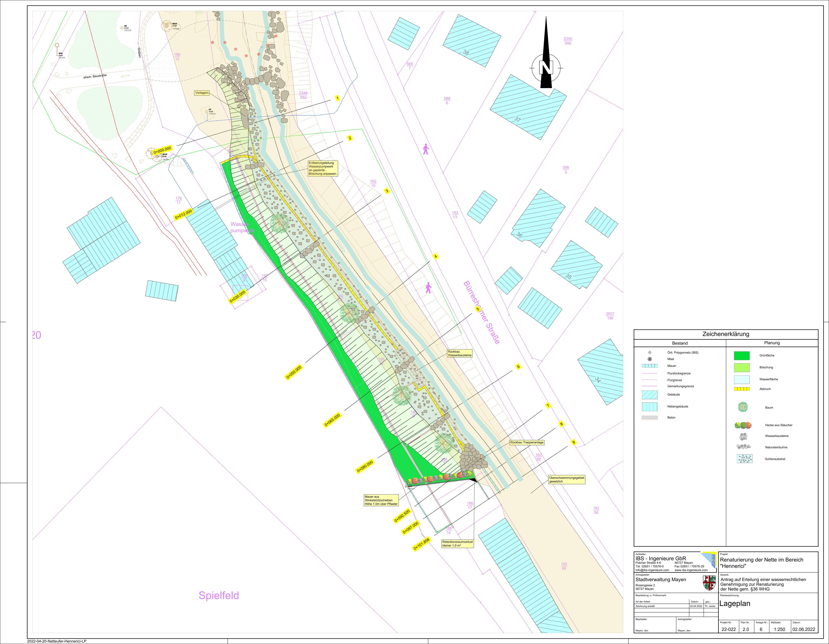Viewport: 829px width, 644px height.
Task: Click station marker 0+050.000
Action: click(294, 372)
